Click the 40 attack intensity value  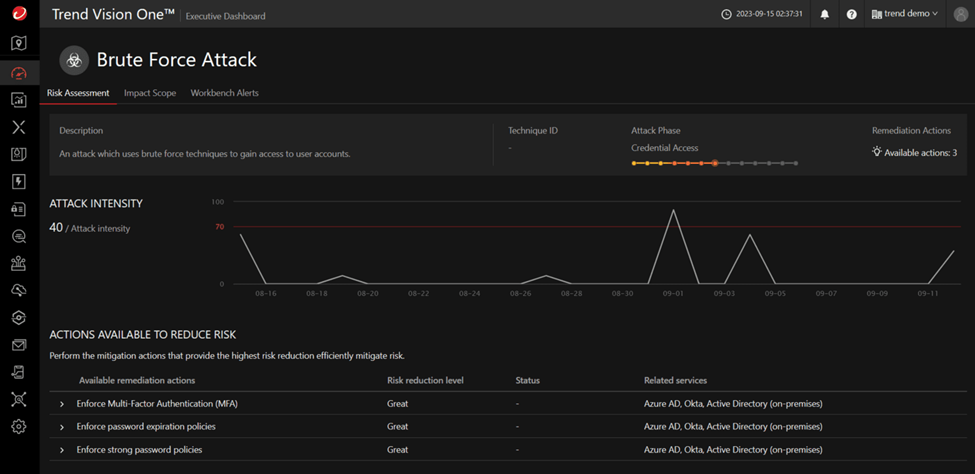coord(56,228)
